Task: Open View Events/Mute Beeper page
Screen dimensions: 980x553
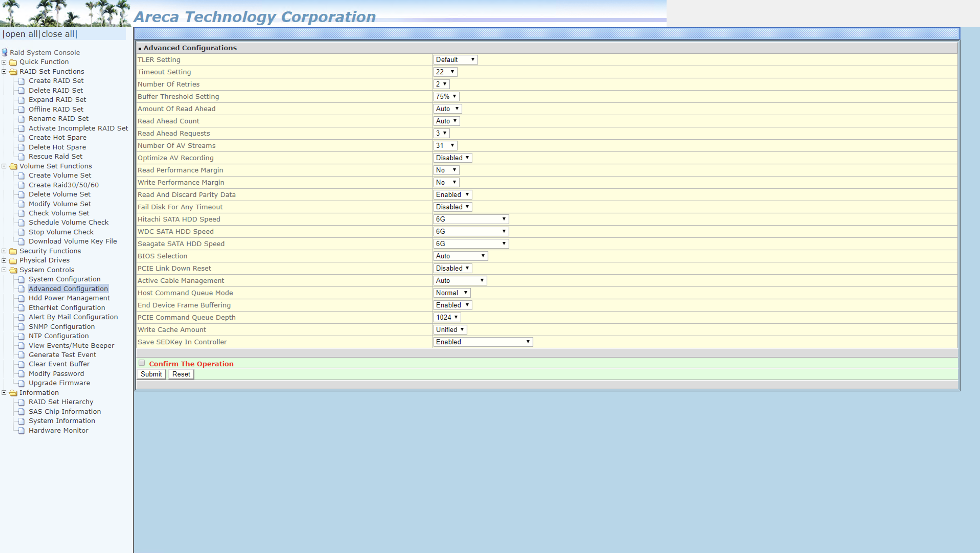Action: point(72,346)
